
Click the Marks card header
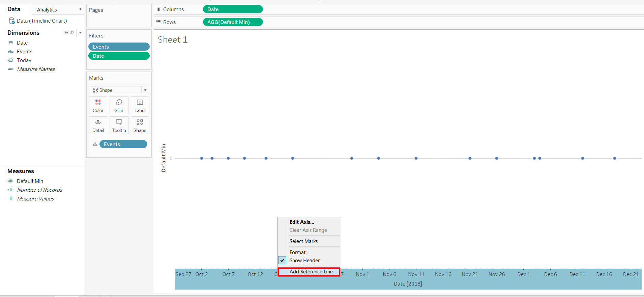point(96,78)
